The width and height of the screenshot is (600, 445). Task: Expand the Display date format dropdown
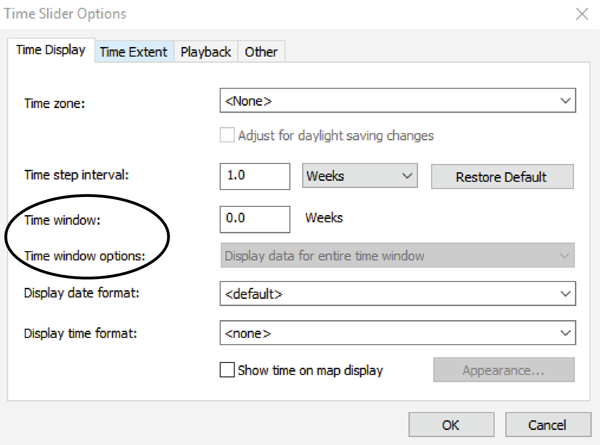click(397, 294)
